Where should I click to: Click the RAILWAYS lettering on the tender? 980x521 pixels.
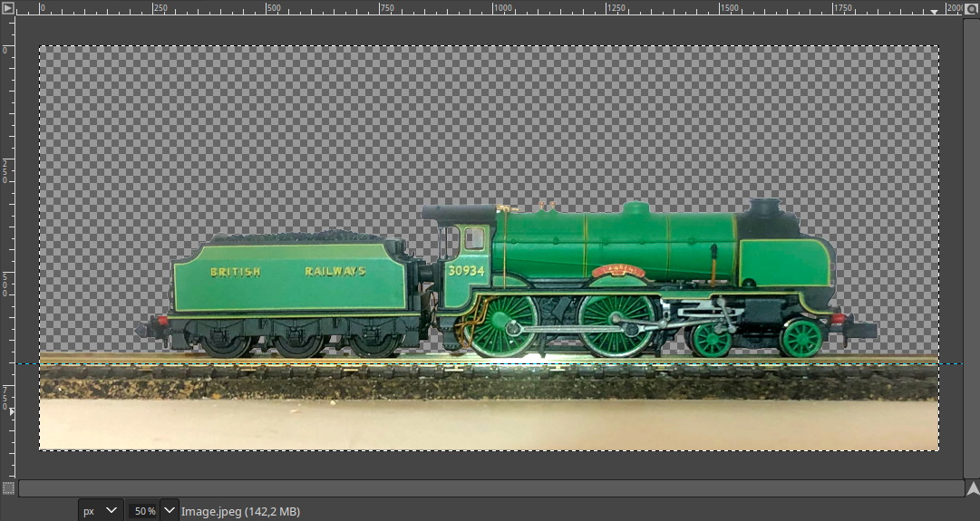pos(335,271)
